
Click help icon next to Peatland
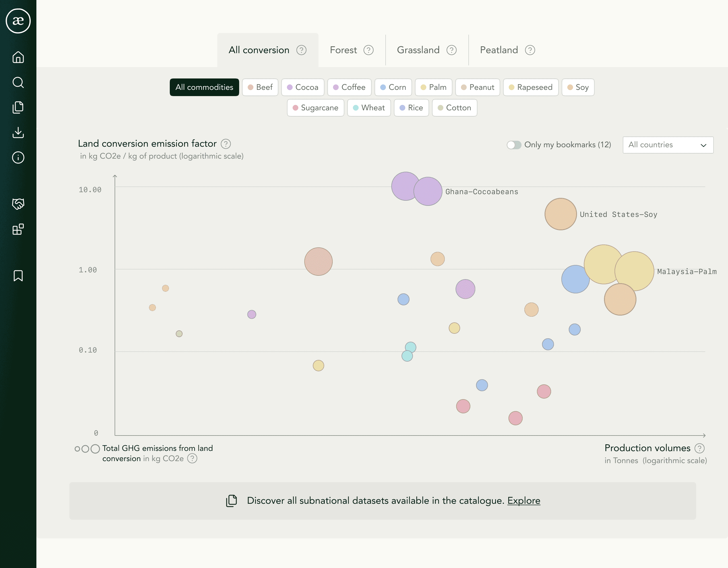(x=530, y=50)
